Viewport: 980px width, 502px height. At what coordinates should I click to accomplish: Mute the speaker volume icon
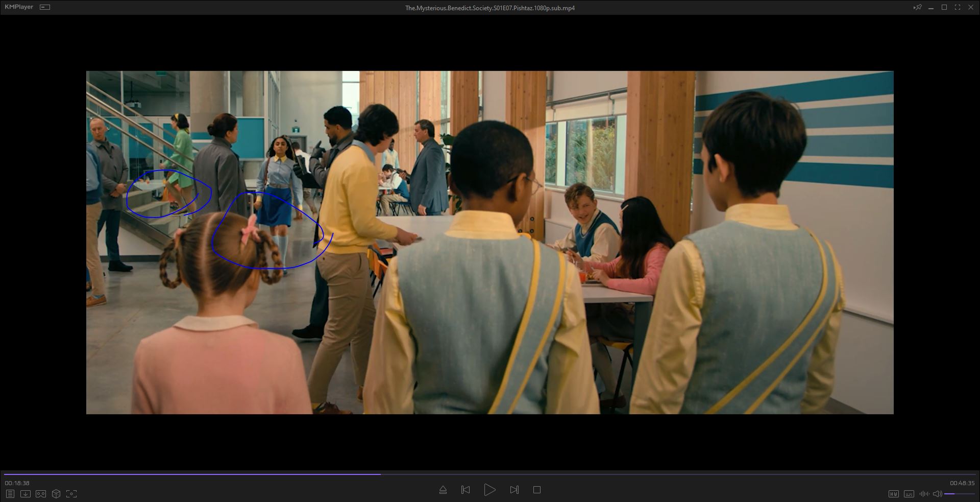pyautogui.click(x=937, y=494)
